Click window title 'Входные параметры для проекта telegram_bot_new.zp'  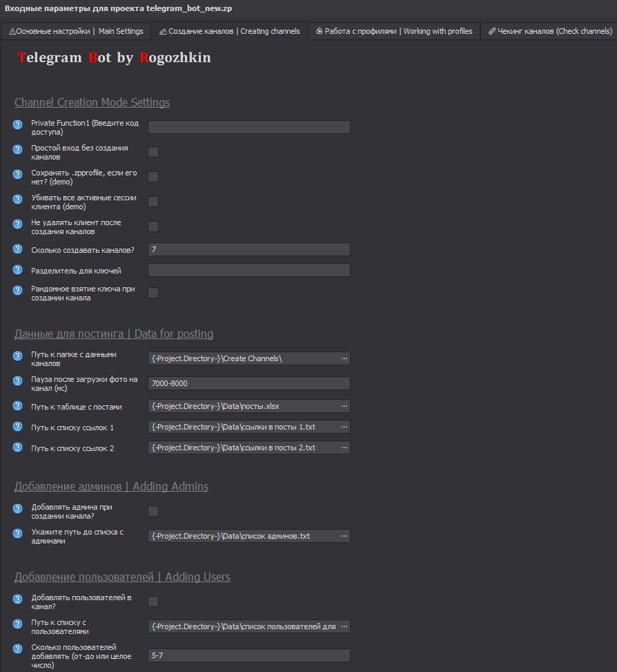(x=118, y=8)
